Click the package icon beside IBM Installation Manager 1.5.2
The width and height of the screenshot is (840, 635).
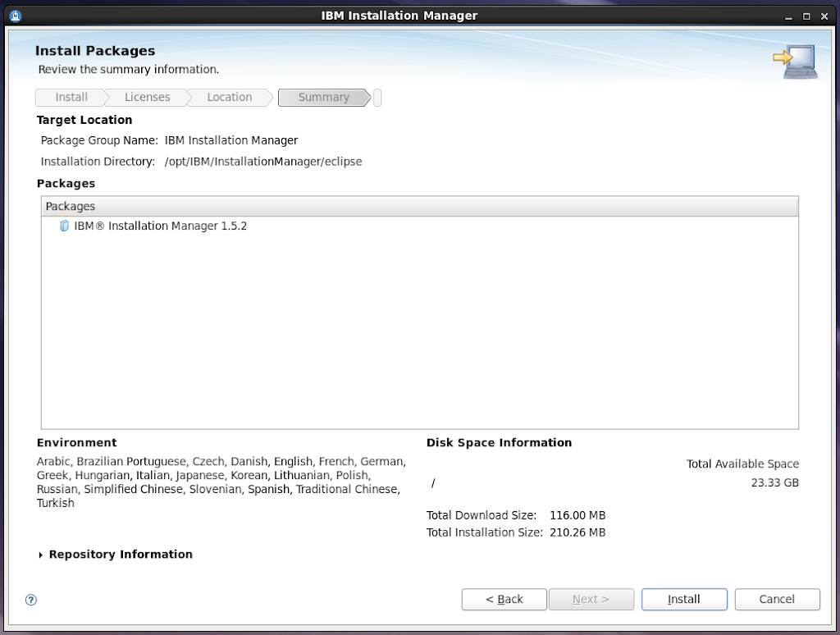(65, 226)
